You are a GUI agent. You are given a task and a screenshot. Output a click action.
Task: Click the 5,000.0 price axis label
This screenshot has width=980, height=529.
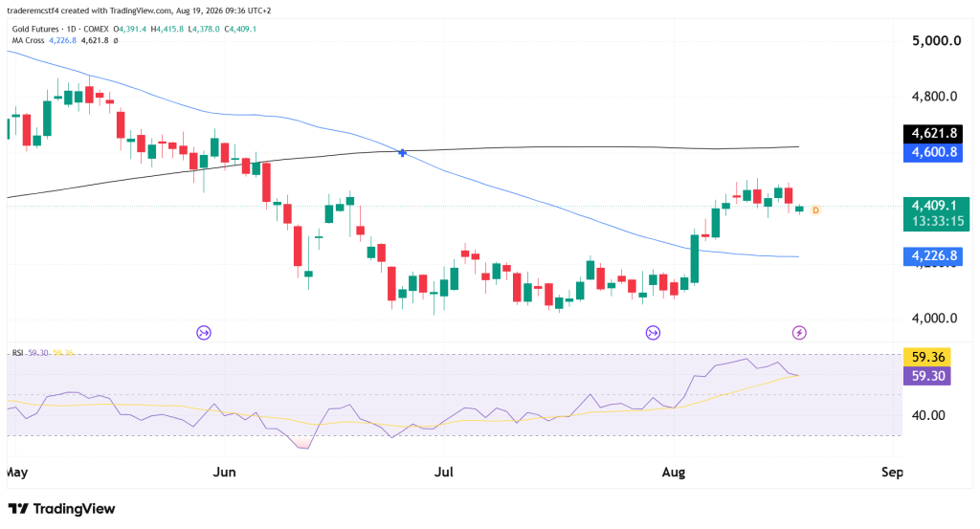point(936,41)
